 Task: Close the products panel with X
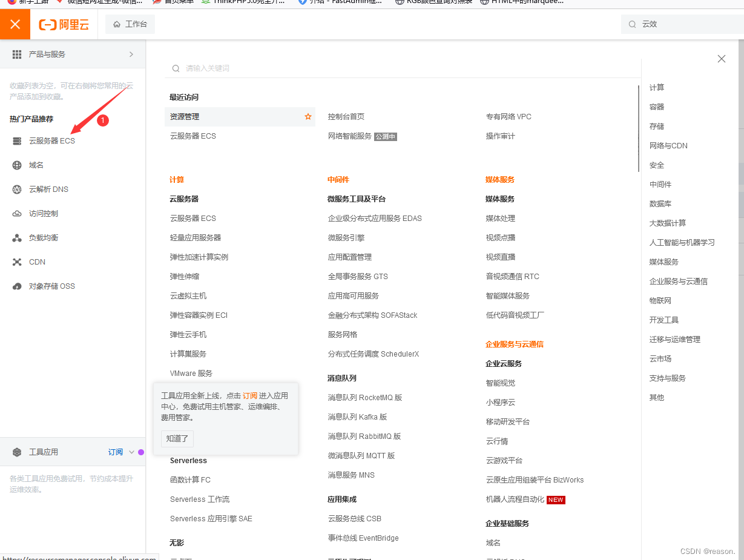pyautogui.click(x=722, y=59)
